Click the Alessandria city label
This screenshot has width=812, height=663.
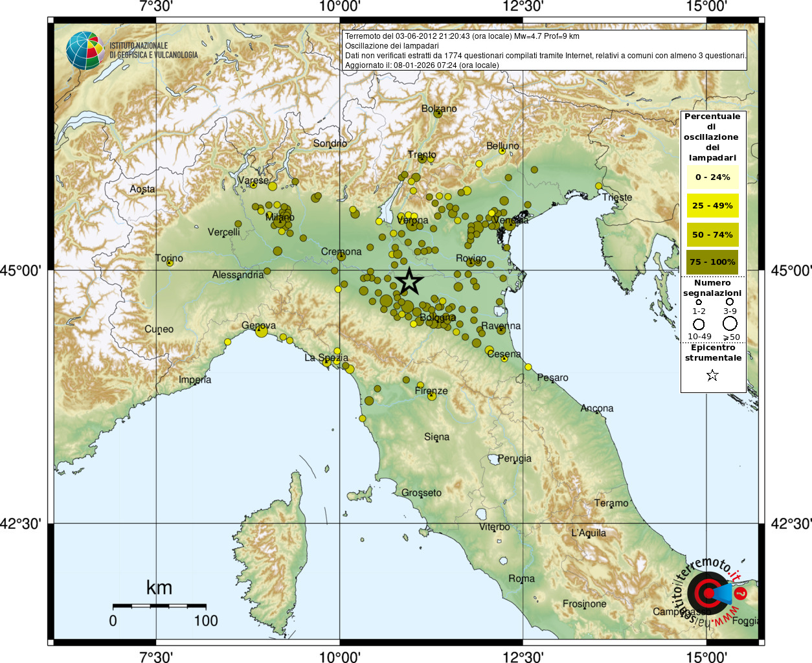click(238, 275)
